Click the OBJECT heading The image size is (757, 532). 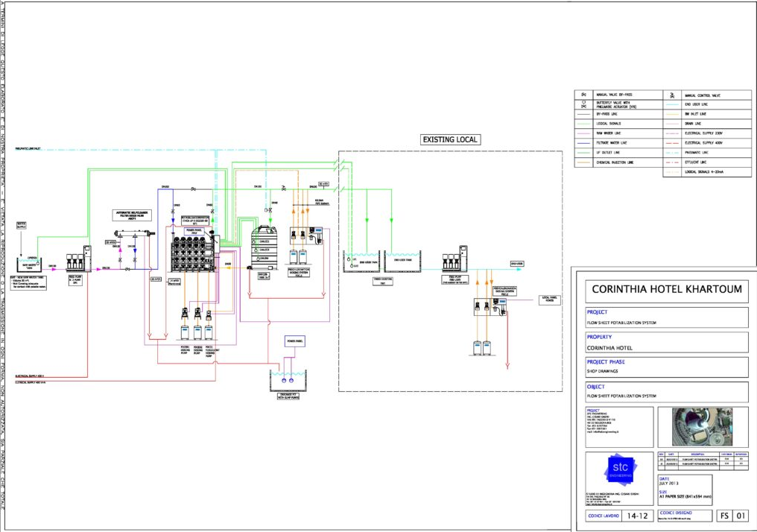(x=596, y=387)
